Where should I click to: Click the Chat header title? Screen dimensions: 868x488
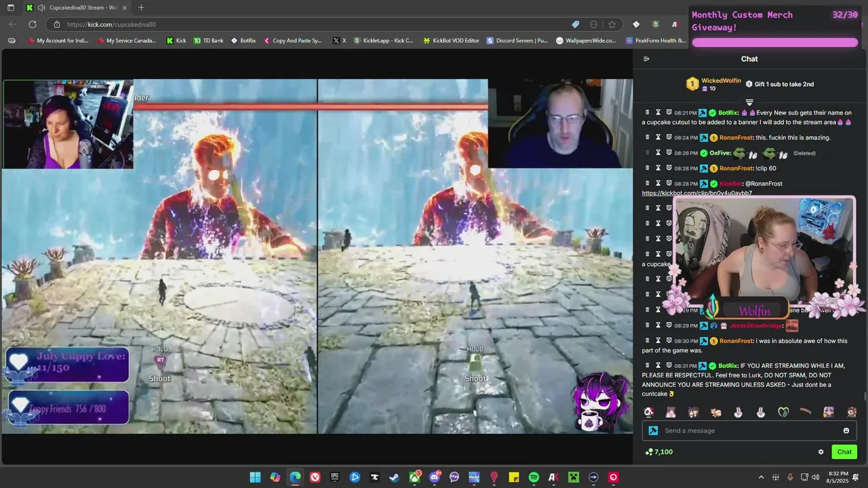(749, 59)
